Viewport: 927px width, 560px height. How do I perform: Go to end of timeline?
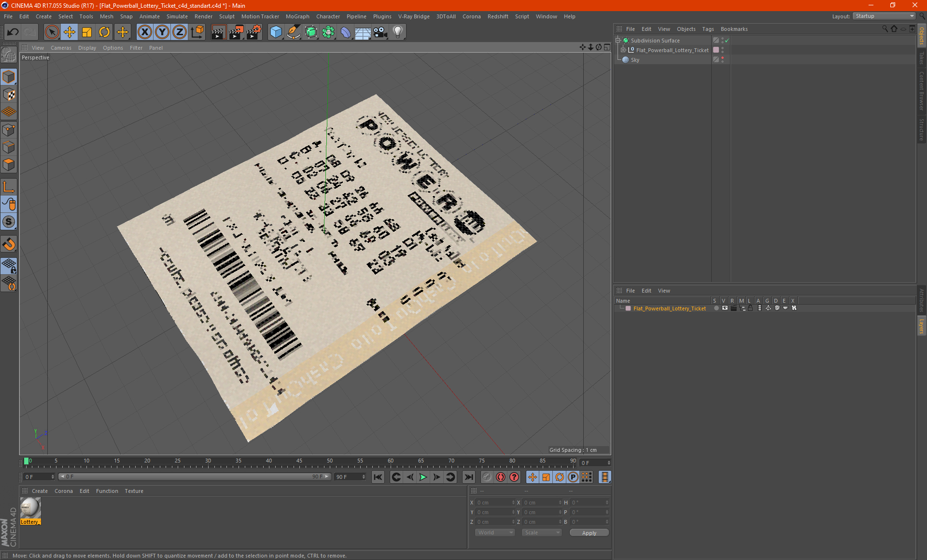tap(468, 477)
